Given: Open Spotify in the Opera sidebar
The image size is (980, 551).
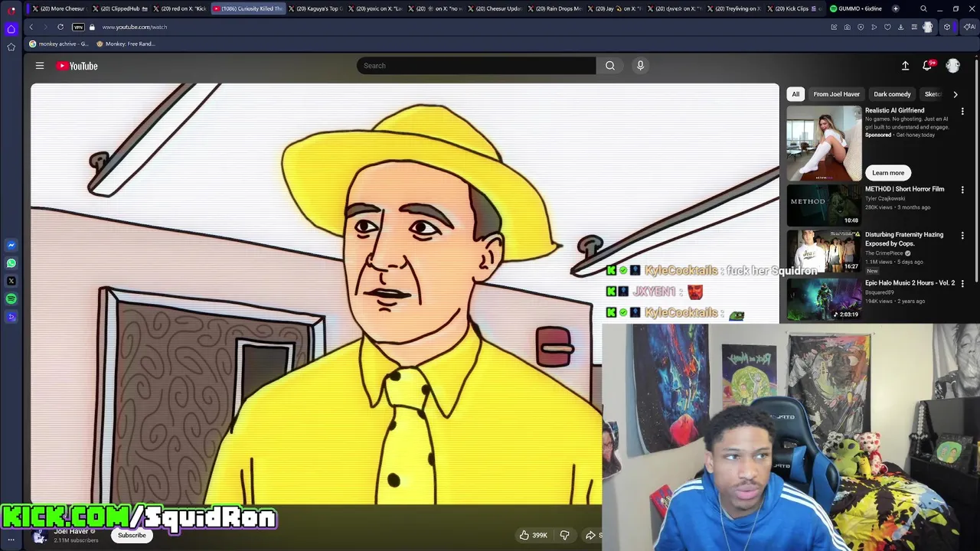Looking at the screenshot, I should coord(11,299).
